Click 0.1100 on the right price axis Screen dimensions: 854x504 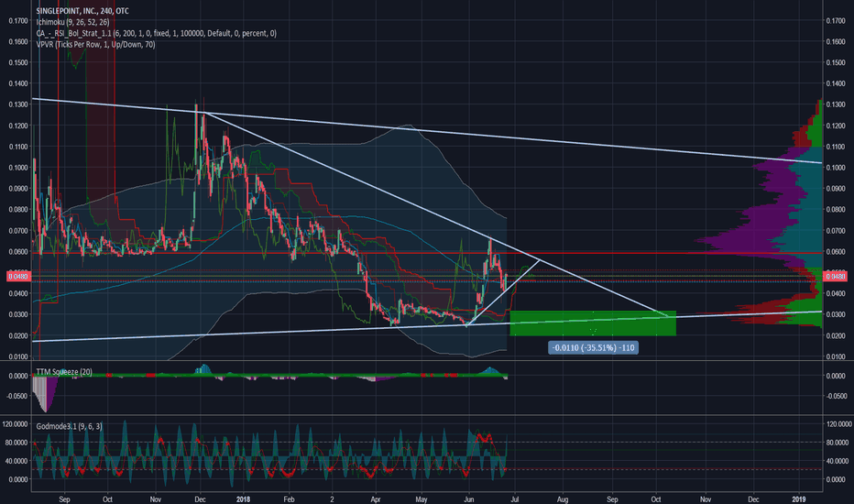(836, 147)
